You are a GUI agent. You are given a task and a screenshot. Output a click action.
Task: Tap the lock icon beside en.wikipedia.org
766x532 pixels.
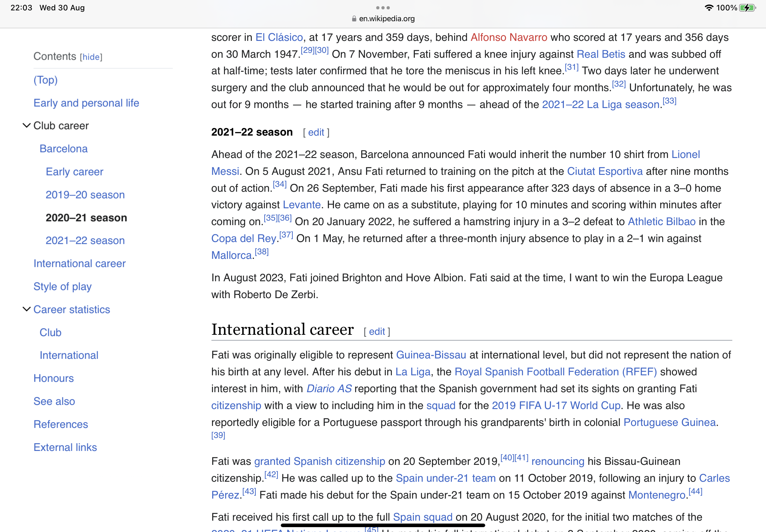pos(354,19)
